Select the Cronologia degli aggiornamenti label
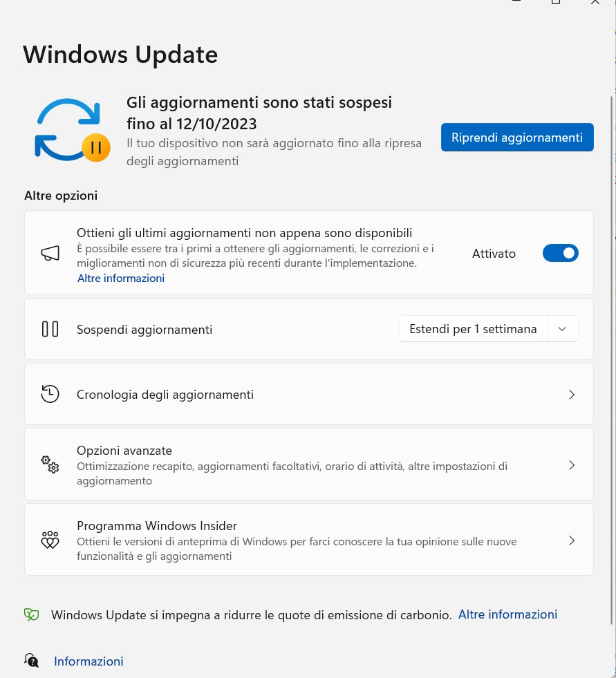This screenshot has height=678, width=616. pyautogui.click(x=165, y=395)
